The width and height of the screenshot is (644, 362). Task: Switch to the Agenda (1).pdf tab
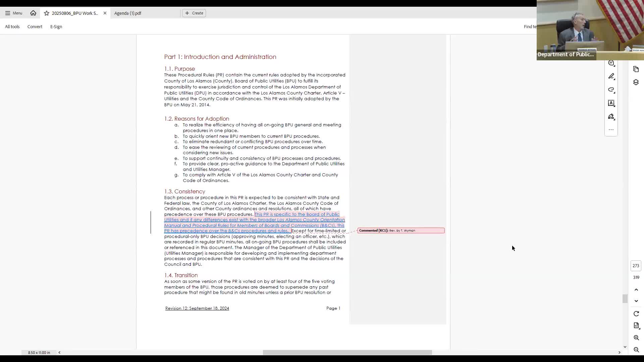click(x=128, y=13)
